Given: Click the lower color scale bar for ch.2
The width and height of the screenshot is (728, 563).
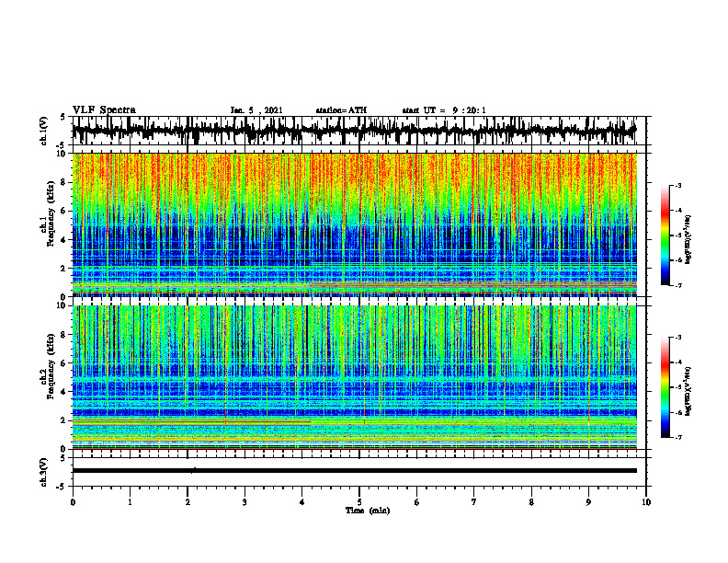Looking at the screenshot, I should (x=665, y=387).
